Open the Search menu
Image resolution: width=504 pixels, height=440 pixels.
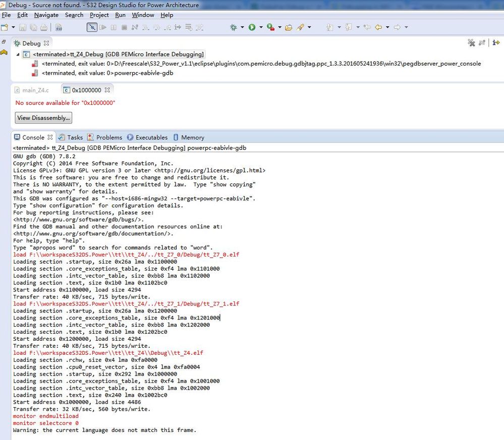pos(74,15)
